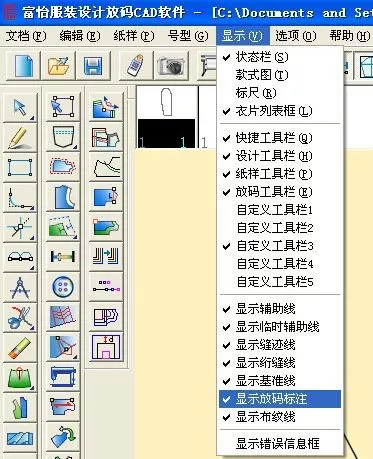Open the 号型(G) menu

point(188,36)
